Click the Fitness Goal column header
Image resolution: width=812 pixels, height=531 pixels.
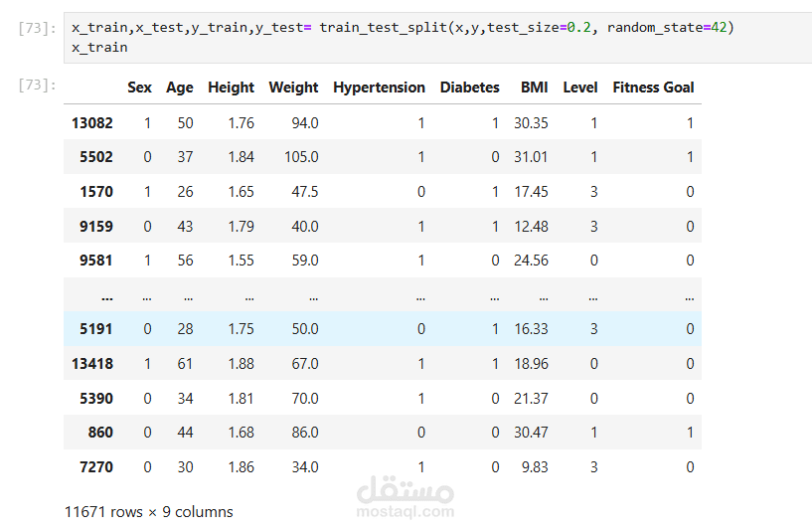click(654, 88)
